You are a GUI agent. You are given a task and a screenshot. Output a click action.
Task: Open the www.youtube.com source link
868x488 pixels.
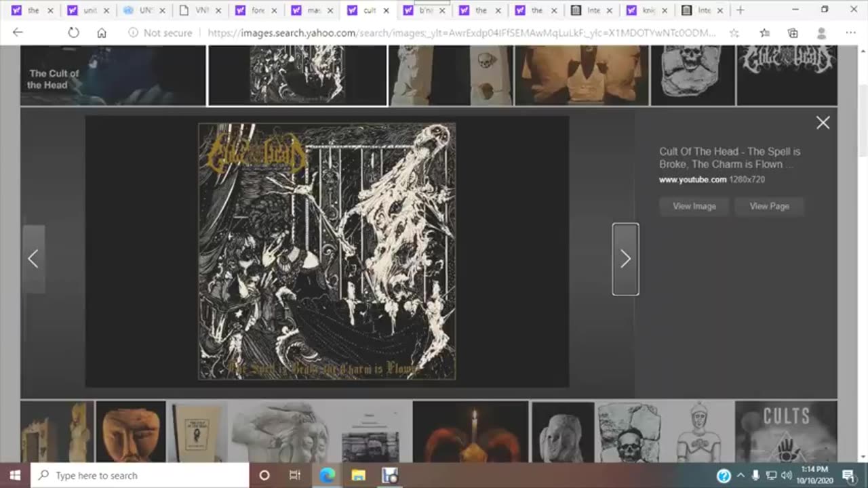pos(693,180)
